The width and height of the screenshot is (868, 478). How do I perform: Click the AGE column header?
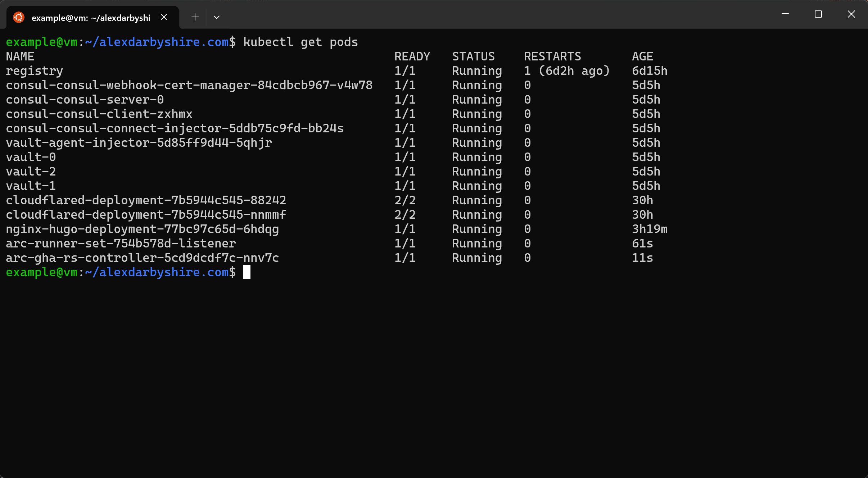point(643,56)
